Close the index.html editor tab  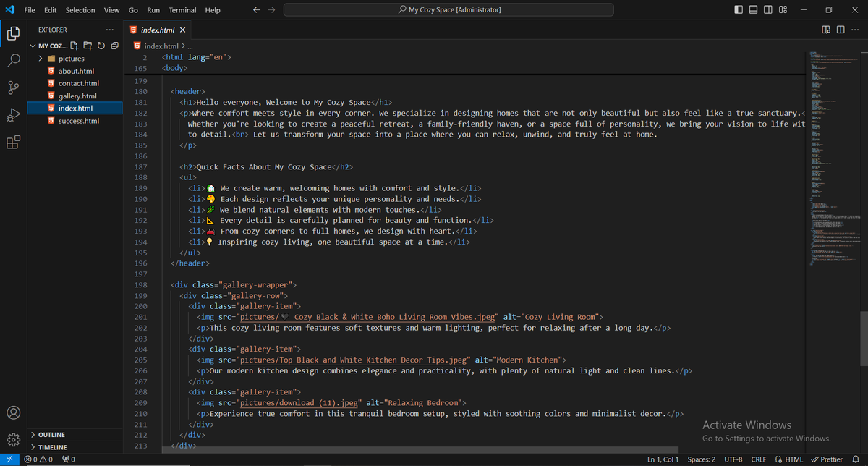tap(182, 30)
